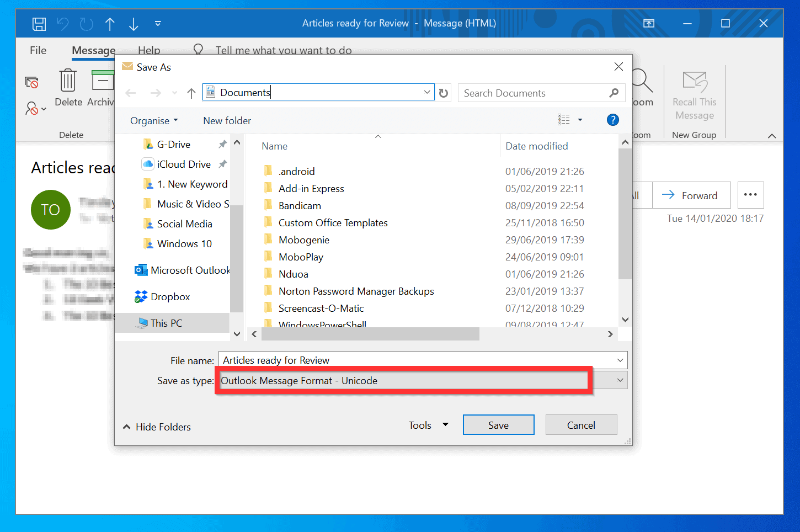Navigate up one folder level
This screenshot has height=532, width=800.
[191, 93]
